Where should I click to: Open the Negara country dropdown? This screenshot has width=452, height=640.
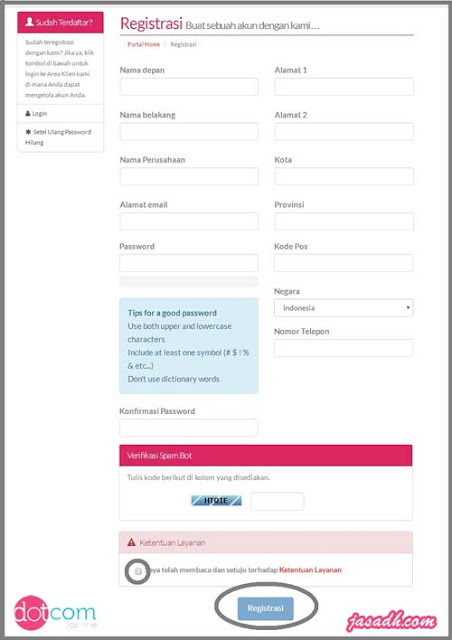[x=343, y=308]
